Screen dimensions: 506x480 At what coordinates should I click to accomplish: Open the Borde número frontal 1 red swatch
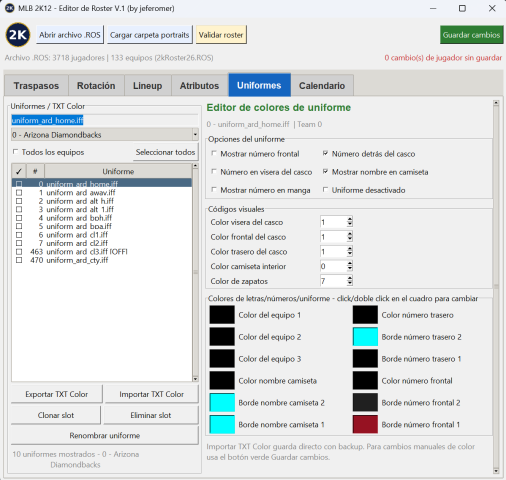coord(365,424)
